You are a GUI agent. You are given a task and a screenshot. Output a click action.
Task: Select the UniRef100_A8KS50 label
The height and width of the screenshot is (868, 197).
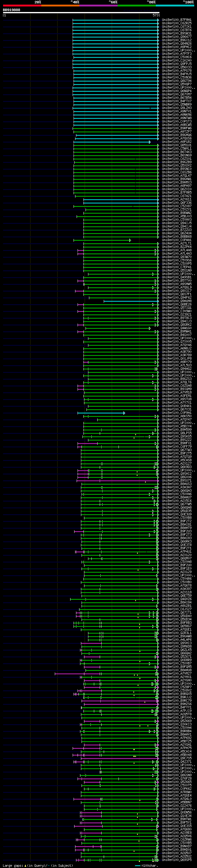[176, 416]
